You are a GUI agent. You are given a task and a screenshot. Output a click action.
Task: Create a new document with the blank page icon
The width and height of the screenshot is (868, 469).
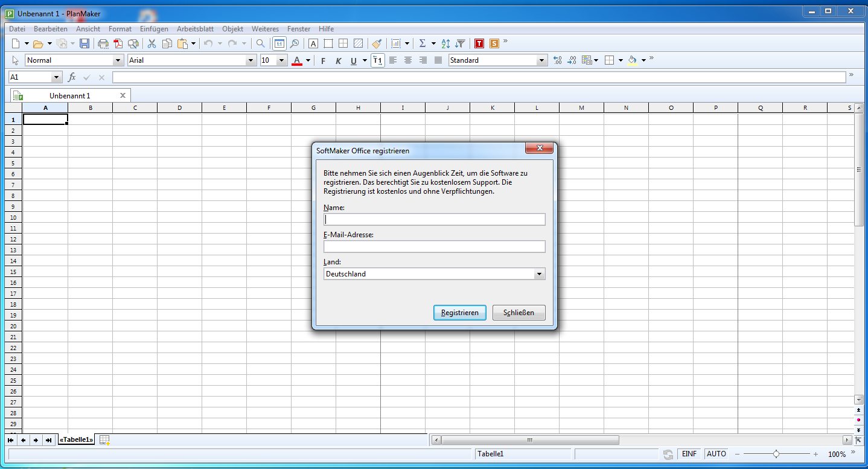pyautogui.click(x=16, y=43)
